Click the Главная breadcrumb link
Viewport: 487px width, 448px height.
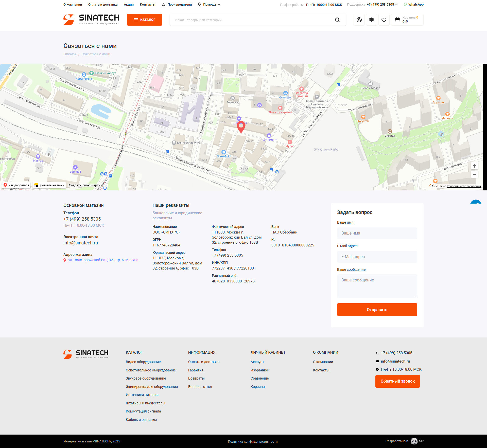point(70,54)
